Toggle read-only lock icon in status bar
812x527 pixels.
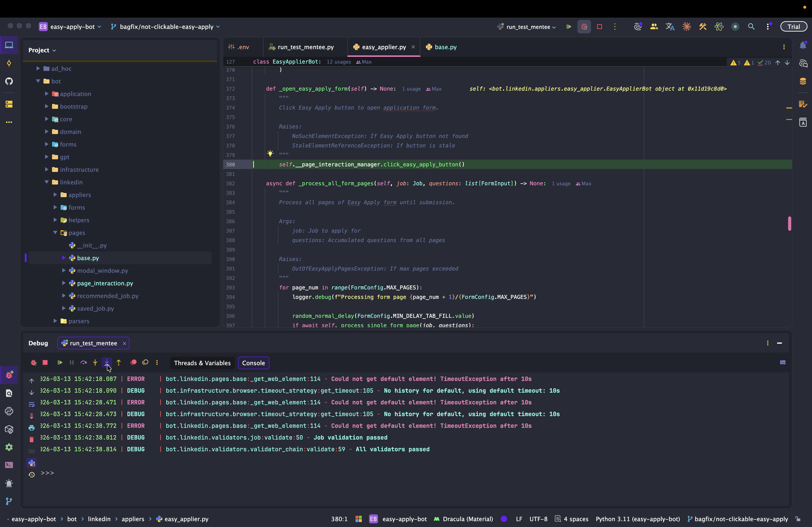[798, 519]
